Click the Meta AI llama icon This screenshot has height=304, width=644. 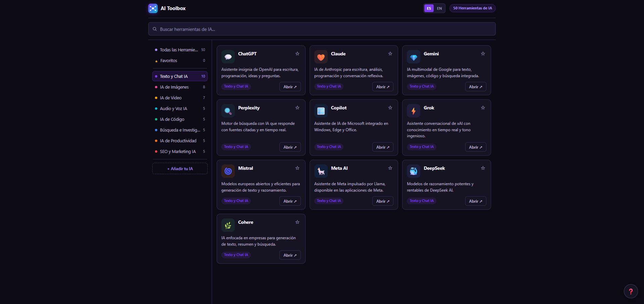pyautogui.click(x=321, y=171)
